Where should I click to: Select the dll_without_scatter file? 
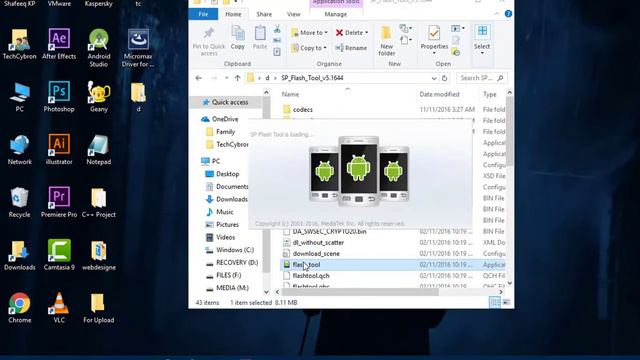pos(393,242)
